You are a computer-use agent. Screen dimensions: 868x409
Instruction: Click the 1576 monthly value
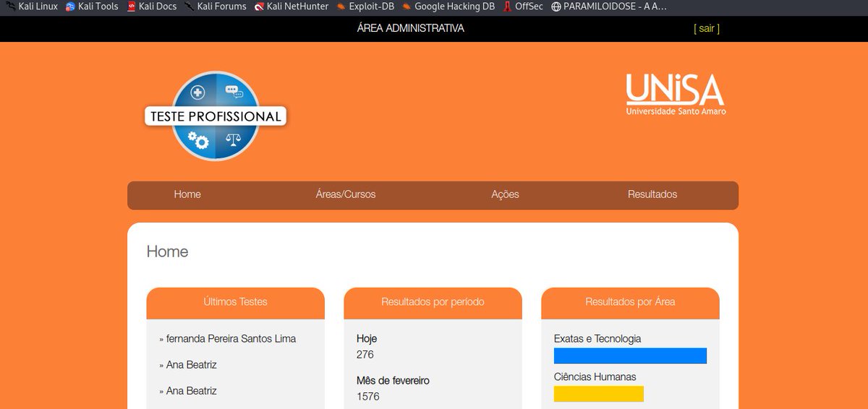click(x=367, y=397)
